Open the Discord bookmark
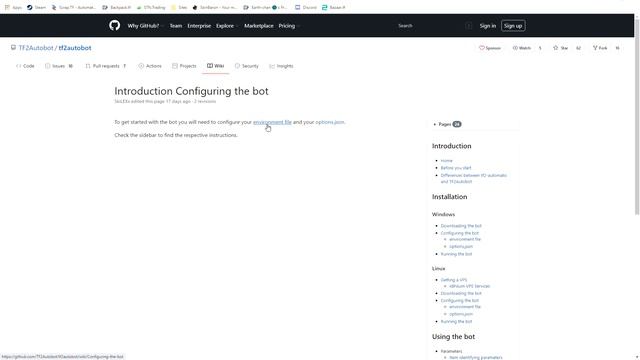 click(x=306, y=7)
